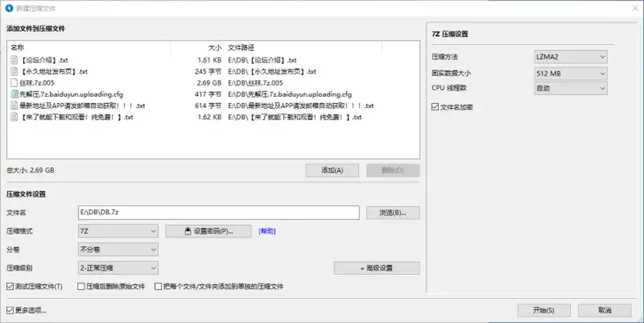Open 固实数据大小 dropdown showing 512 MB

(x=570, y=74)
